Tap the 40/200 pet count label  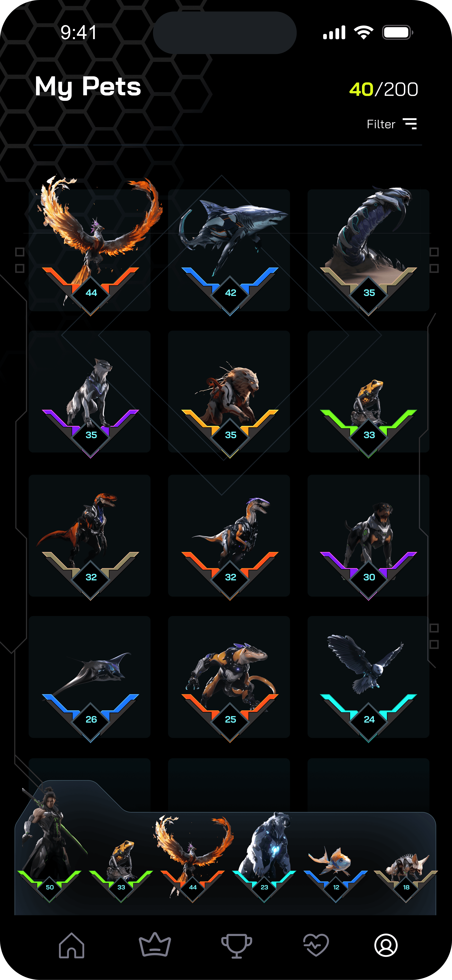click(x=383, y=89)
